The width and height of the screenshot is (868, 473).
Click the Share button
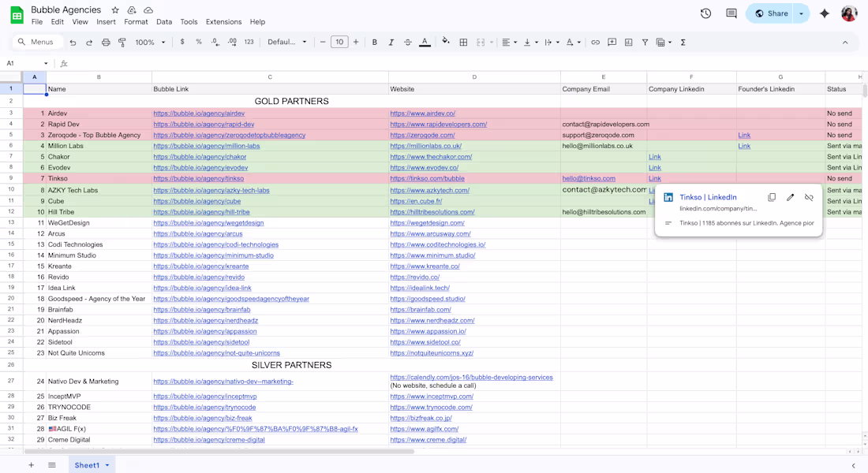coord(771,13)
